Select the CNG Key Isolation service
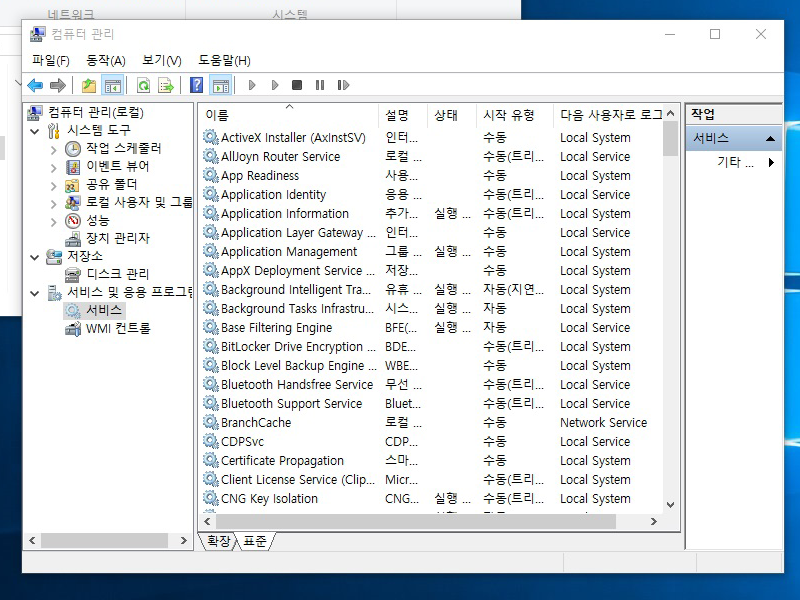 [269, 498]
